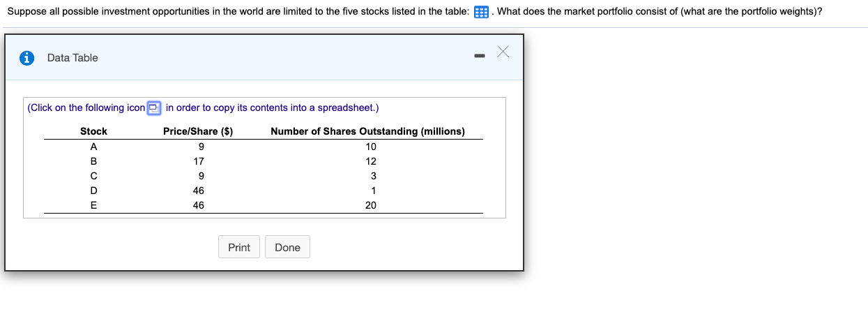This screenshot has height=312, width=868.
Task: Select stock D row label
Action: pyautogui.click(x=93, y=191)
